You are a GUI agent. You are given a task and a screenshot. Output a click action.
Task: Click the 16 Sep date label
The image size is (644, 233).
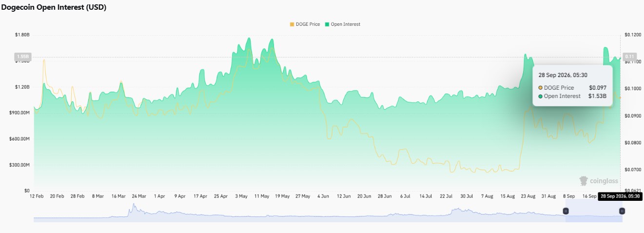click(x=590, y=196)
